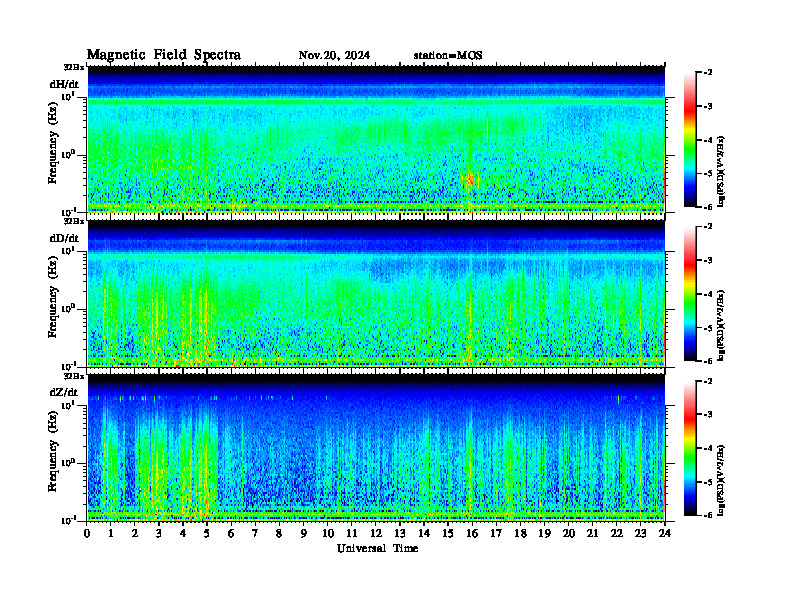Click hour 5 tick label on time axis
This screenshot has height=612, width=792.
coord(207,534)
